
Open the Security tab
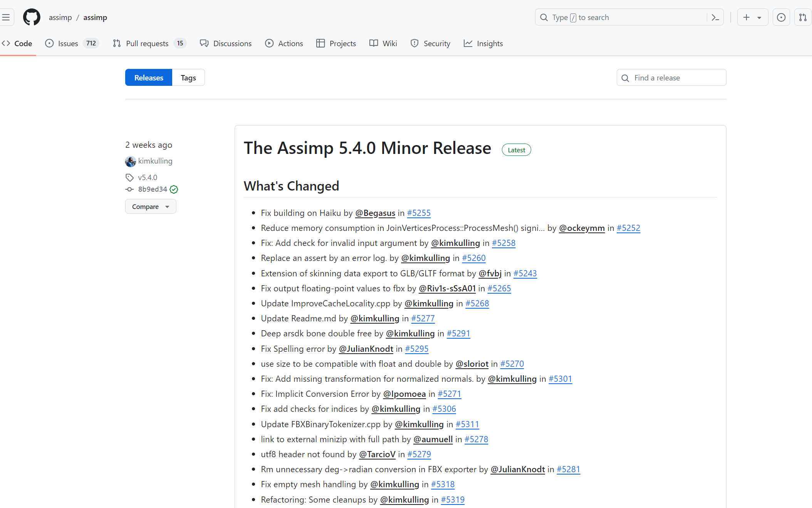[430, 43]
